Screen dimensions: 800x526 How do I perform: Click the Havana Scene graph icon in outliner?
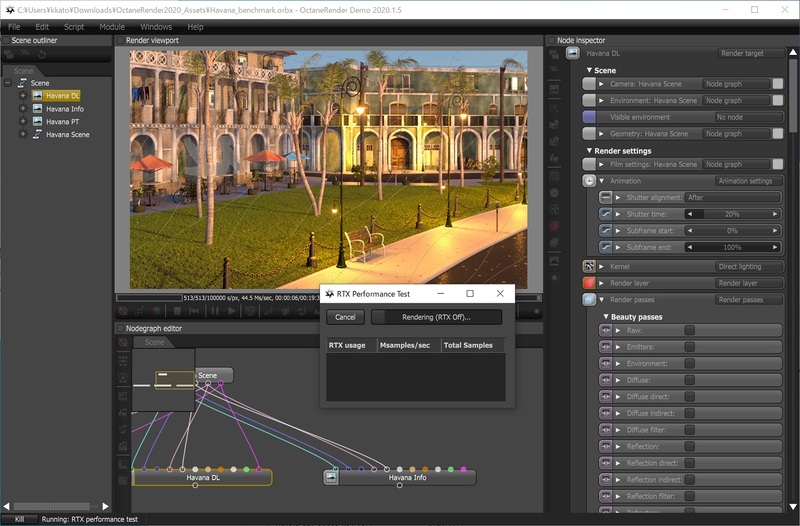pyautogui.click(x=37, y=134)
